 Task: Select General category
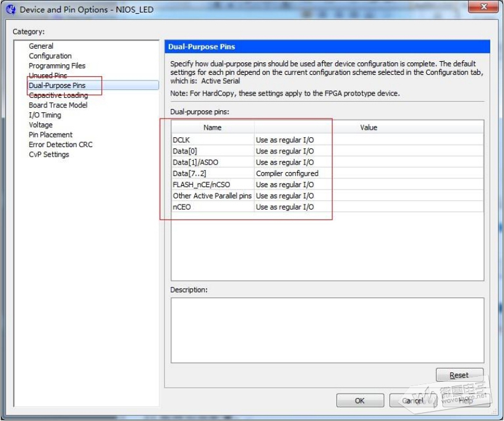click(x=41, y=46)
